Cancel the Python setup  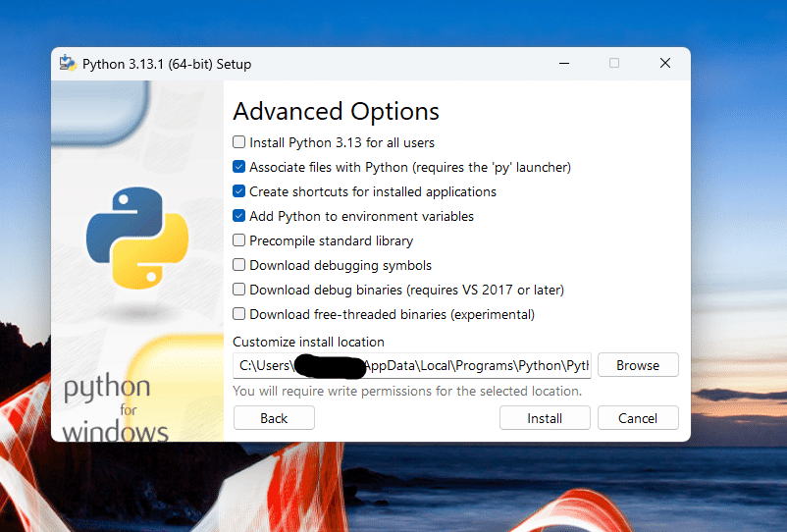pos(638,418)
